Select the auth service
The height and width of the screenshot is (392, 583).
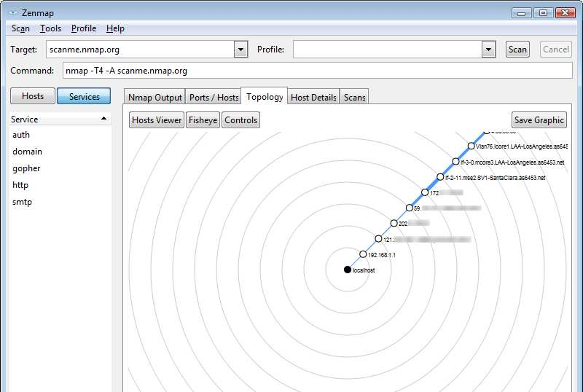click(x=21, y=135)
